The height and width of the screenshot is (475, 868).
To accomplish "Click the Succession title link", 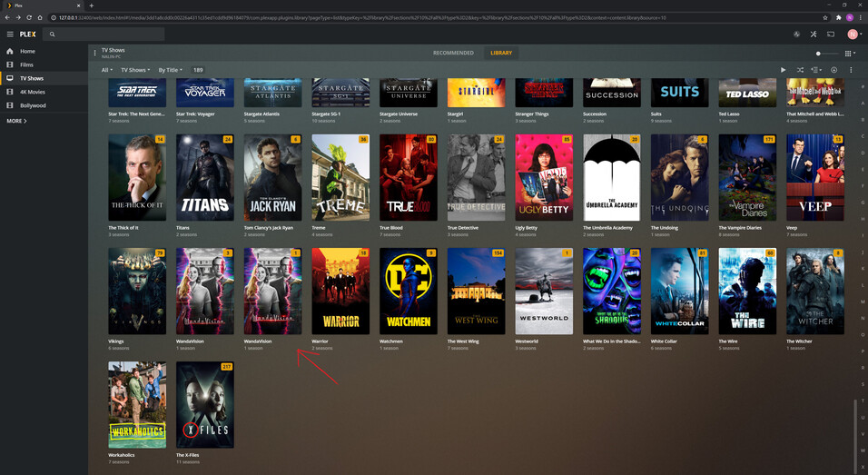I will (x=595, y=114).
